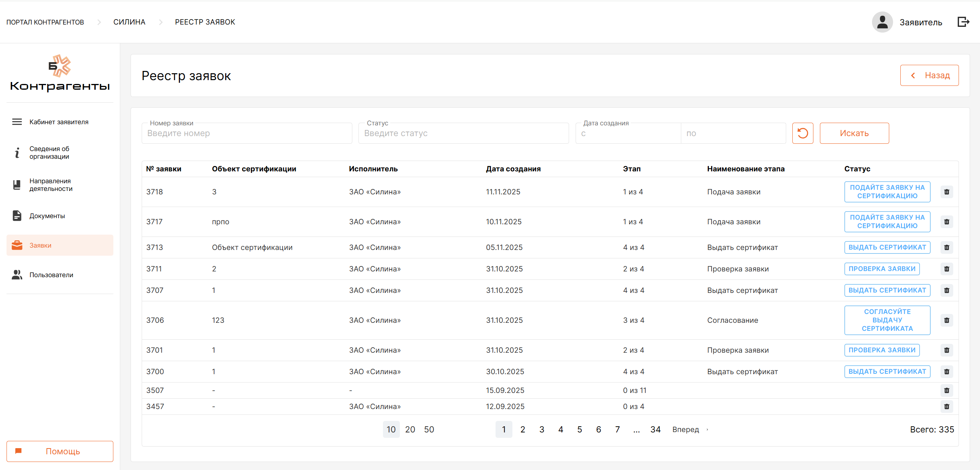
Task: Click the trash icon in row 3711
Action: pyautogui.click(x=946, y=269)
